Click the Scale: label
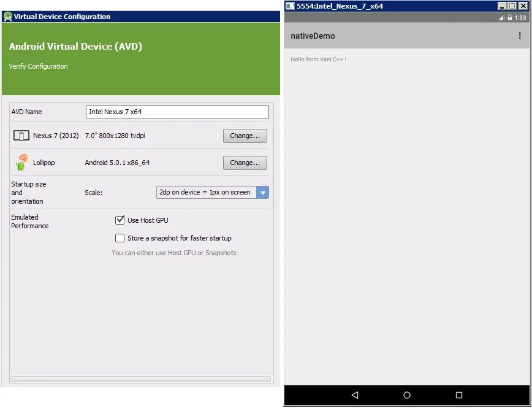The height and width of the screenshot is (408, 532). point(93,193)
